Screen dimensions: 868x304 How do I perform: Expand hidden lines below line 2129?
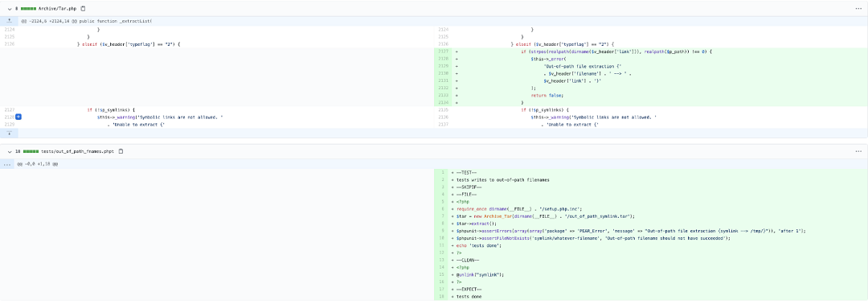click(9, 133)
